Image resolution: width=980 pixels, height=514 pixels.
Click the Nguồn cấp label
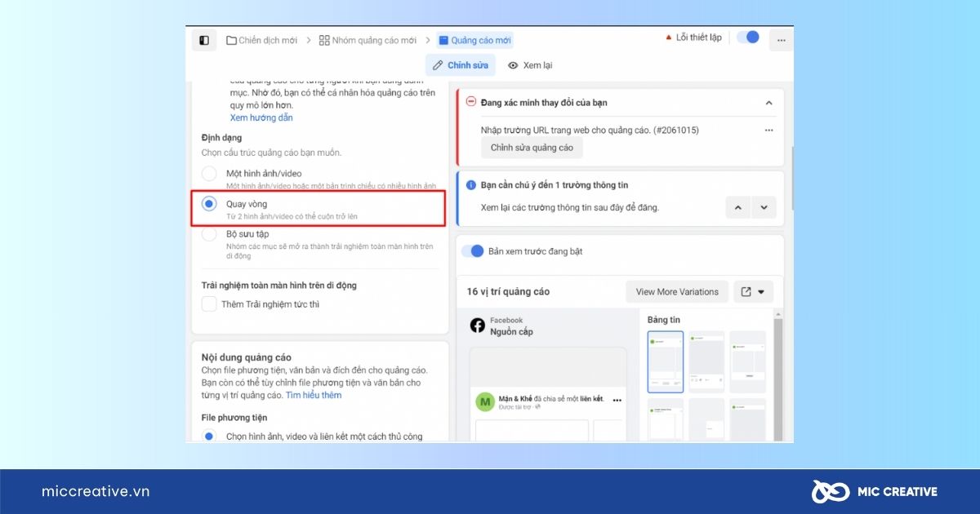(x=511, y=332)
